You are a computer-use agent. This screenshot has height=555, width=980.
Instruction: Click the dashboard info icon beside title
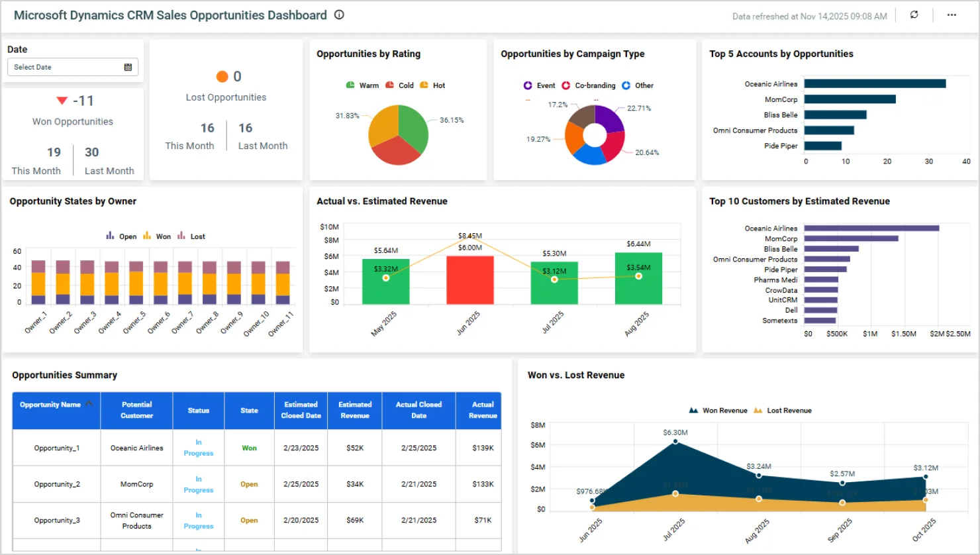[339, 15]
